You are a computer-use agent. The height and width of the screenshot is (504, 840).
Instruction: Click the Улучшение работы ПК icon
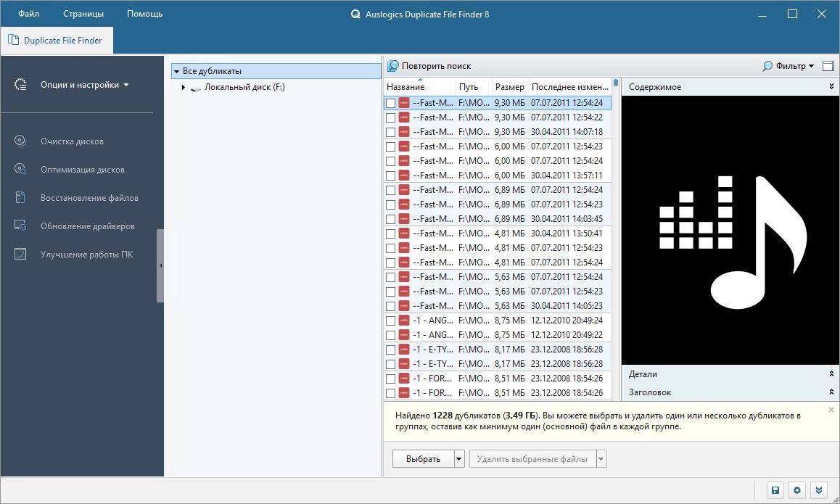[x=20, y=255]
